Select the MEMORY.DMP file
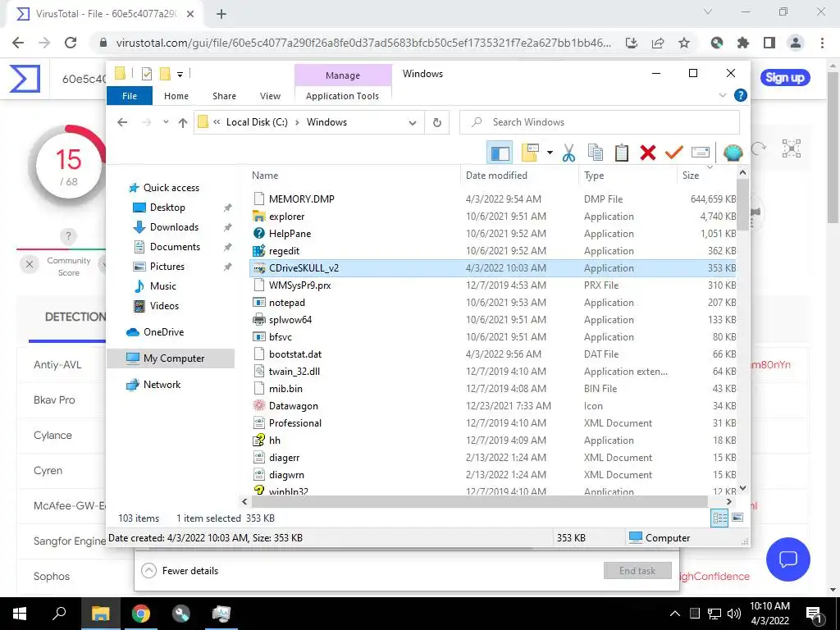This screenshot has width=840, height=630. (x=493, y=199)
